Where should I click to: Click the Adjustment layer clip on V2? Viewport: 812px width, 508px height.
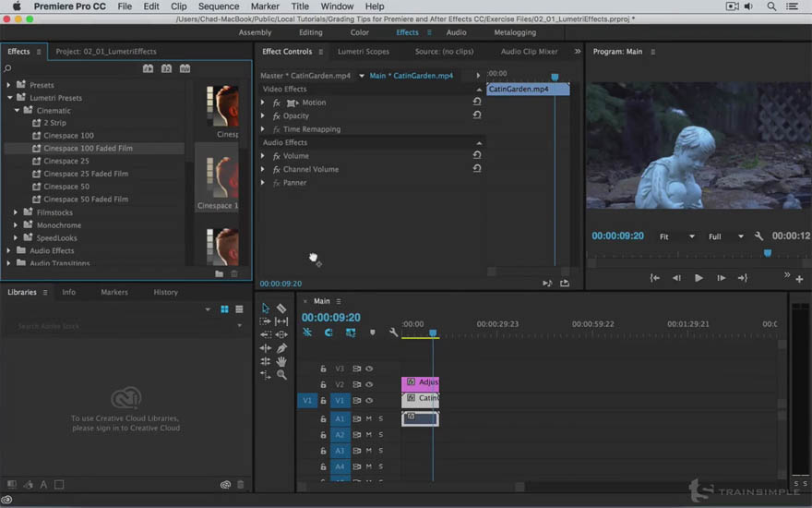coord(420,382)
